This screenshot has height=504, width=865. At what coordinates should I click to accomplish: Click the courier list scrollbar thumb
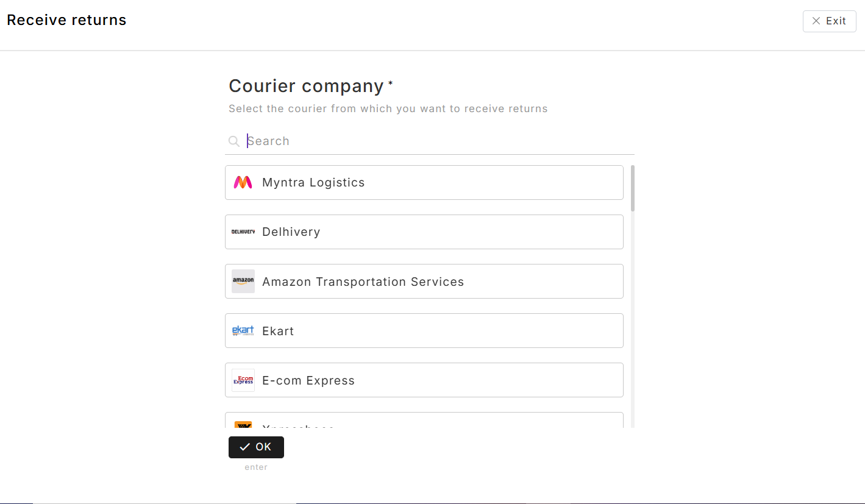[x=633, y=188]
